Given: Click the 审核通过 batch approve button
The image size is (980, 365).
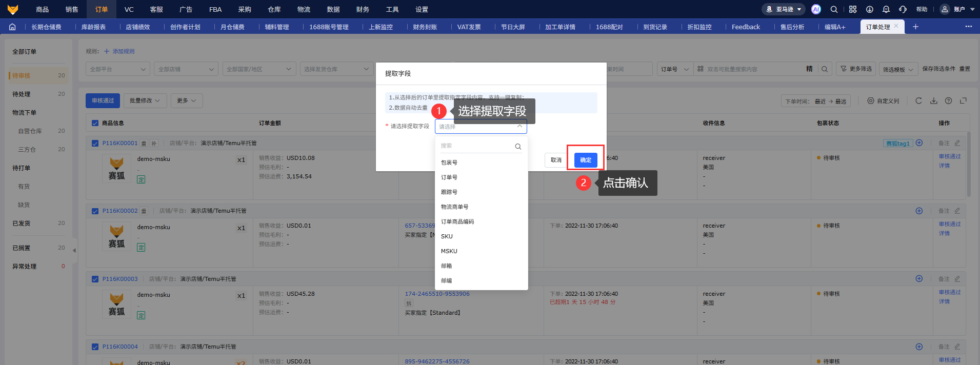Looking at the screenshot, I should point(103,100).
